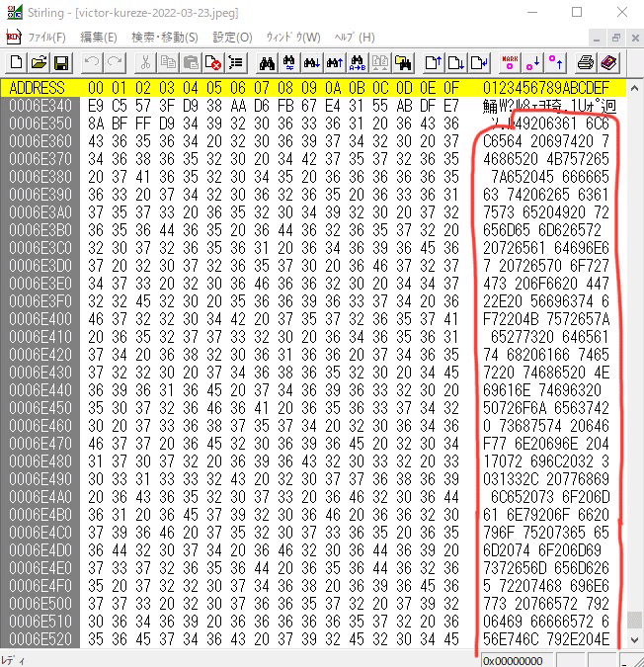Open Find with the binoculars icon
This screenshot has width=644, height=667.
[x=267, y=63]
